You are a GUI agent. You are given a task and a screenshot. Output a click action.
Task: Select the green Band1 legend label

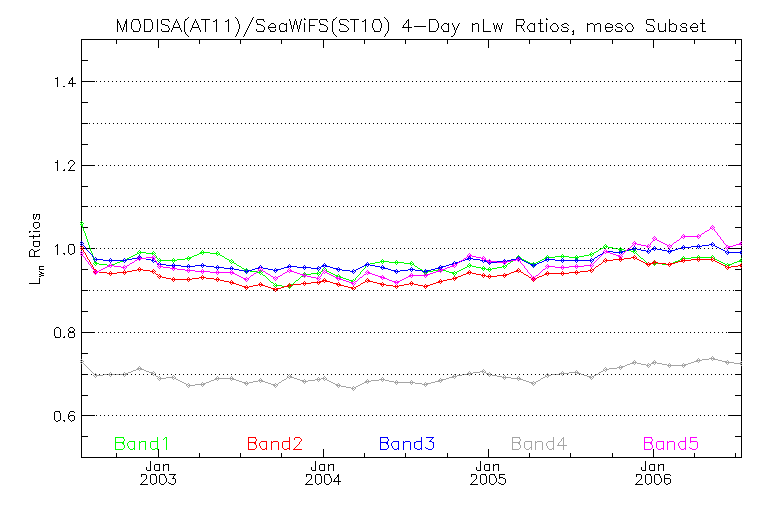click(x=142, y=444)
